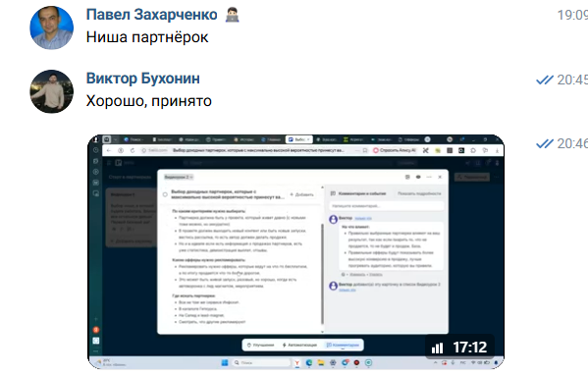Image resolution: width=588 pixels, height=376 pixels.
Task: Click the Edge browser taskbar icon
Action: click(309, 363)
